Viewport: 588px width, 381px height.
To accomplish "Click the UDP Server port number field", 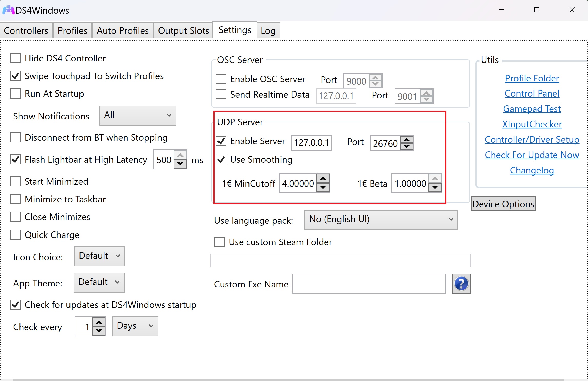I will pos(385,143).
